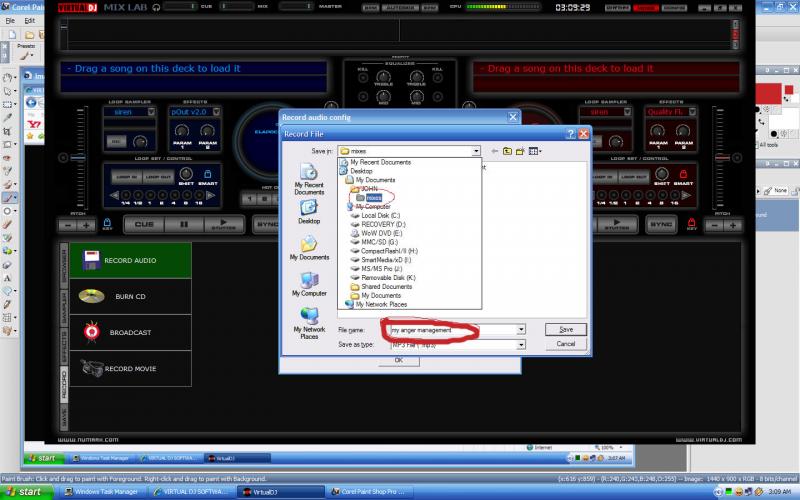Select the active Paint Brush tool
This screenshot has width=800, height=500.
[9, 197]
